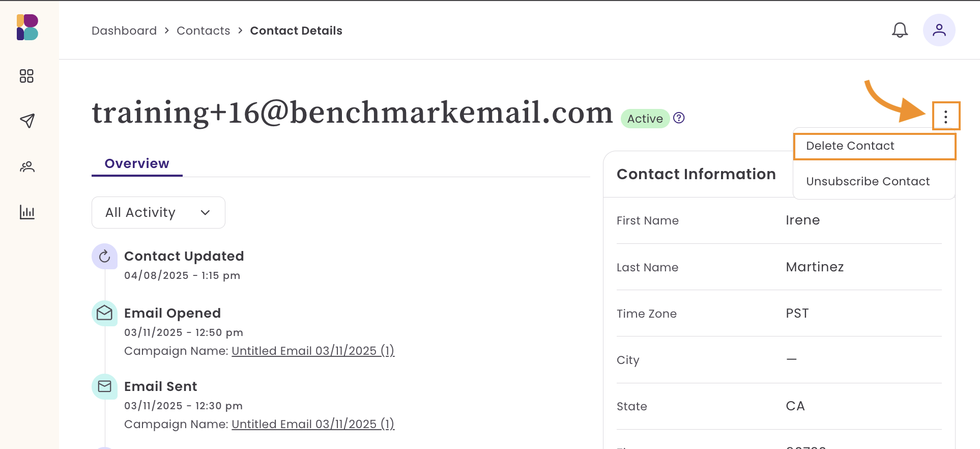Click the Contact Updated activity icon

(104, 256)
